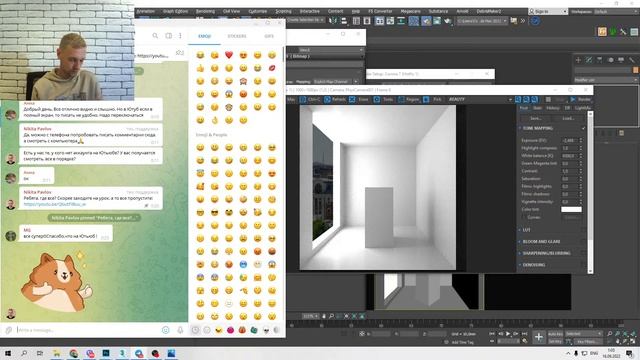Toggle the TONE MAPPING enable checkbox
Viewport: 640px width, 360px height.
(x=583, y=128)
